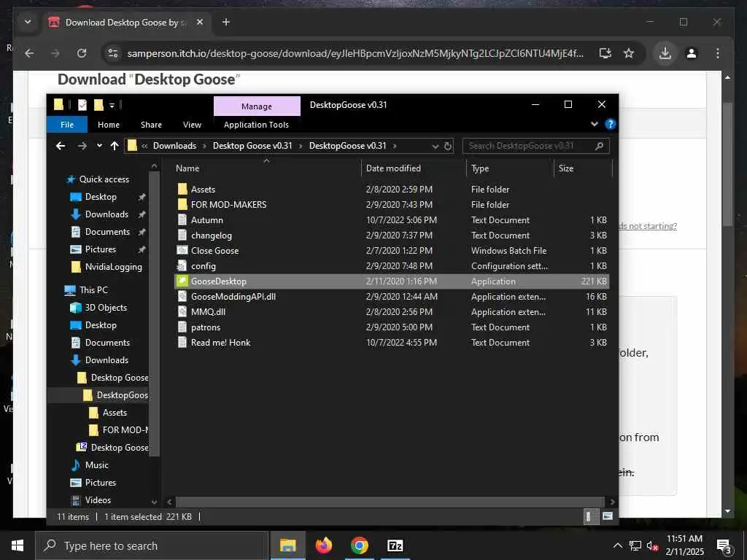Screen dimensions: 747x560
Task: Customize Quick Access Toolbar dropdown
Action: point(112,105)
